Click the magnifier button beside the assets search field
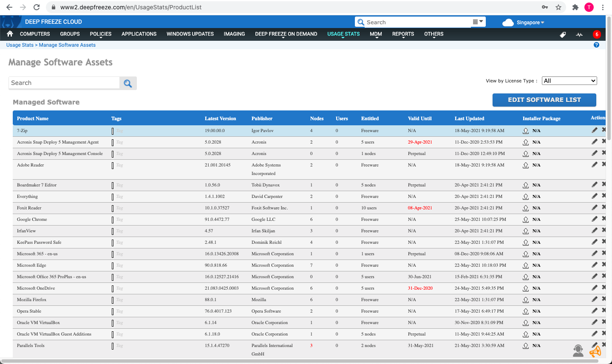This screenshot has width=612, height=364. (128, 83)
